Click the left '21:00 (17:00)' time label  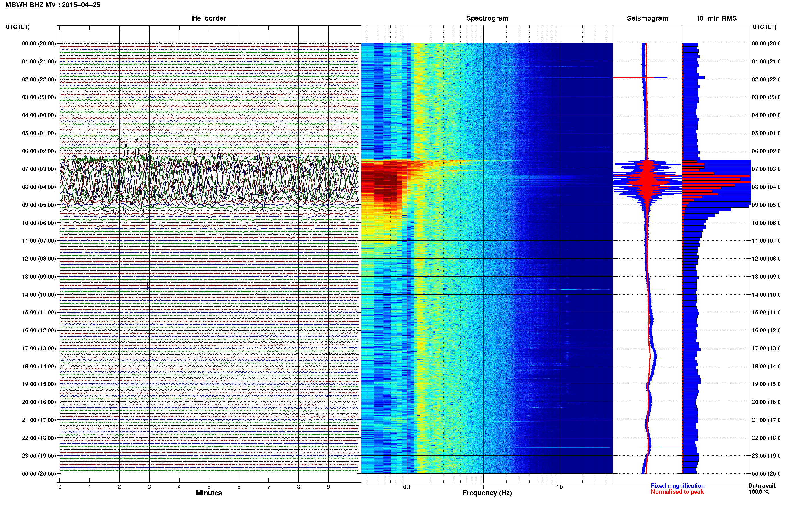pos(39,420)
